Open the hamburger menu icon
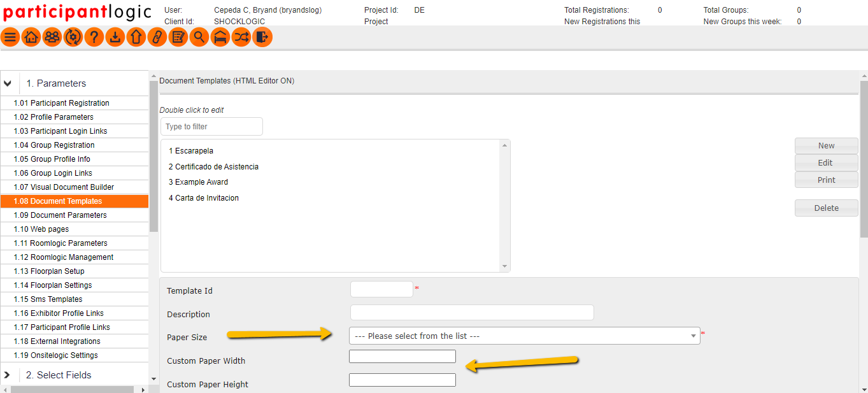868x393 pixels. [x=10, y=37]
